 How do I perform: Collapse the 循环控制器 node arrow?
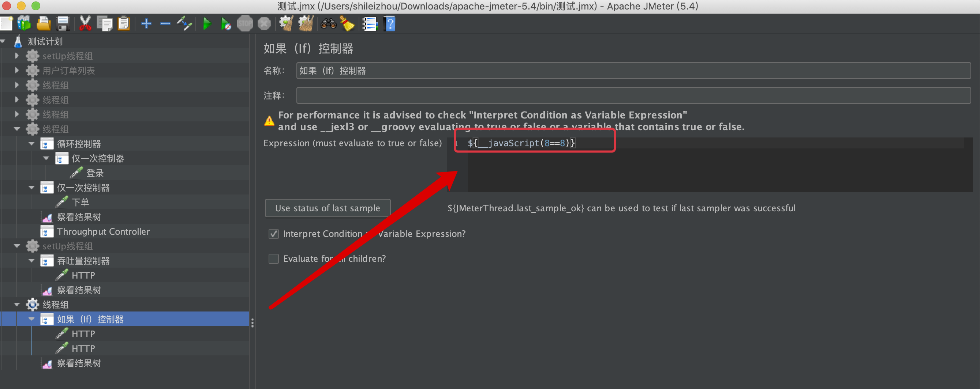(31, 144)
